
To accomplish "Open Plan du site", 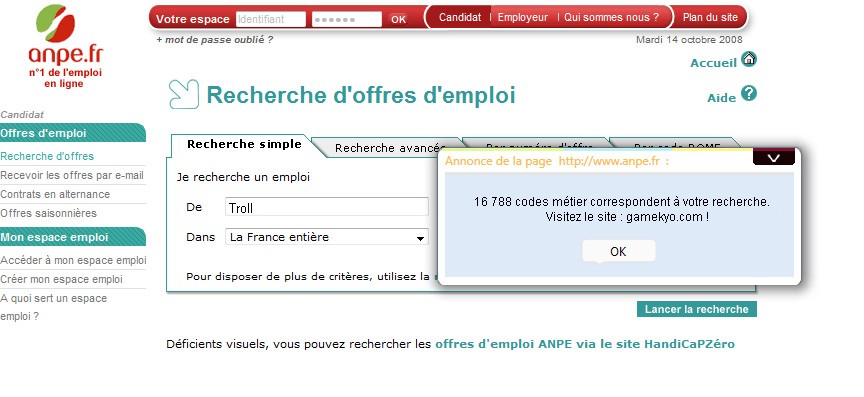I will coord(710,17).
